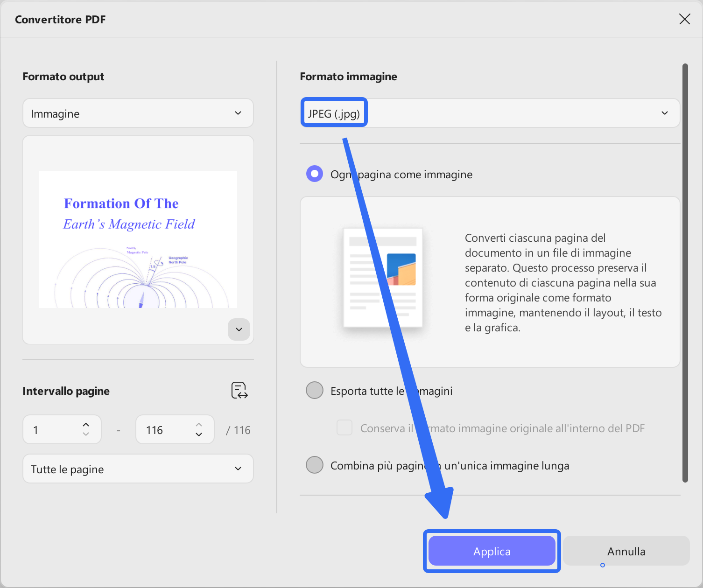Viewport: 703px width, 588px height.
Task: Open the Formato output dropdown showing Immagine
Action: 138,113
